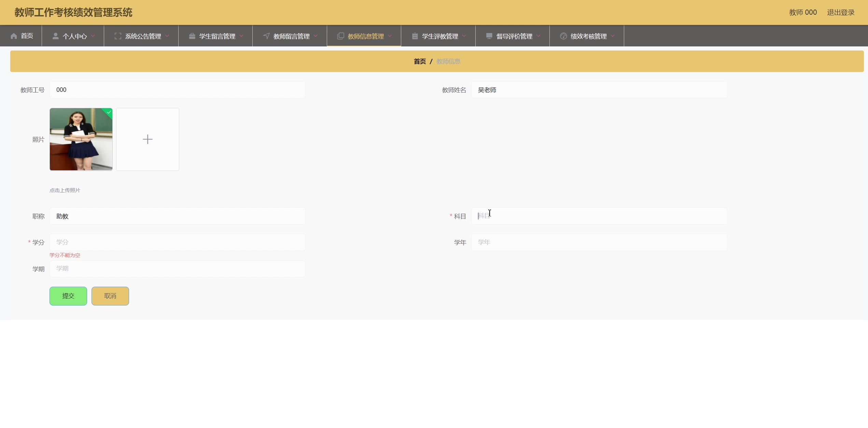The width and height of the screenshot is (868, 428).
Task: Focus the 职称 input field
Action: pos(178,216)
